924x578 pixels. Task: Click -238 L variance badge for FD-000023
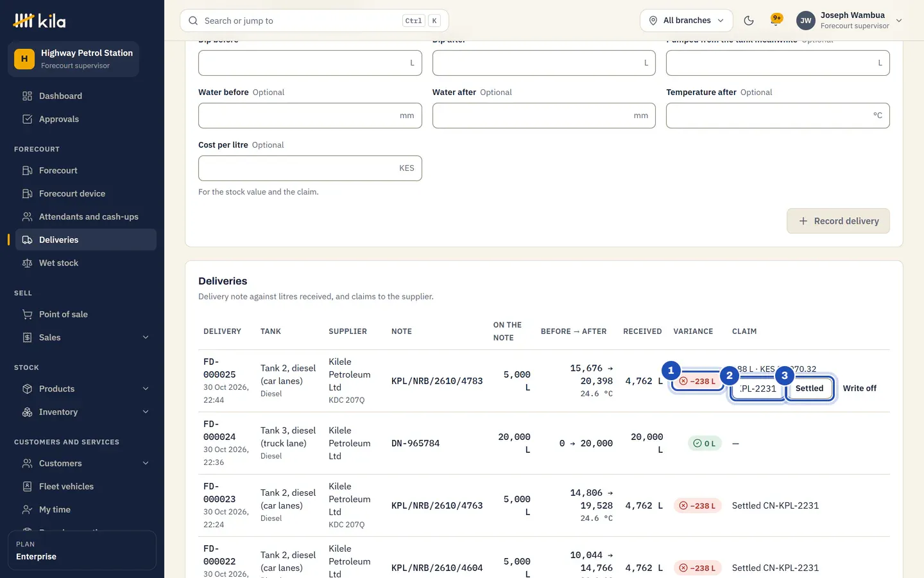[x=697, y=505]
